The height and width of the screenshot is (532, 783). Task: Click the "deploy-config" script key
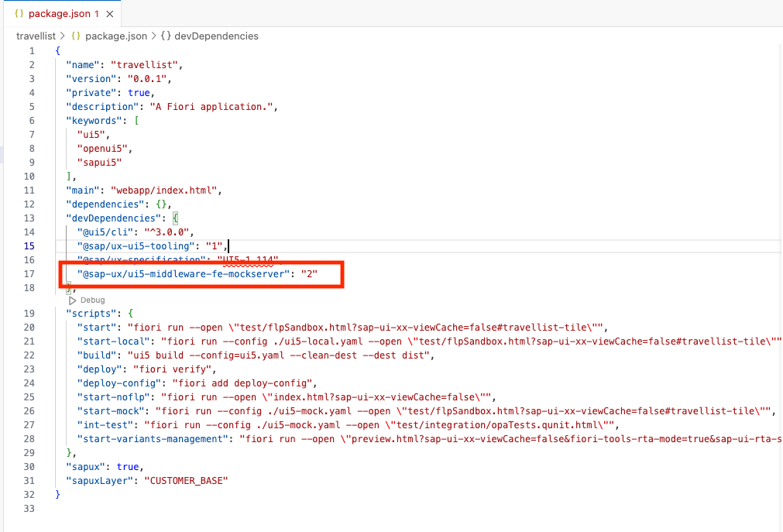[119, 383]
